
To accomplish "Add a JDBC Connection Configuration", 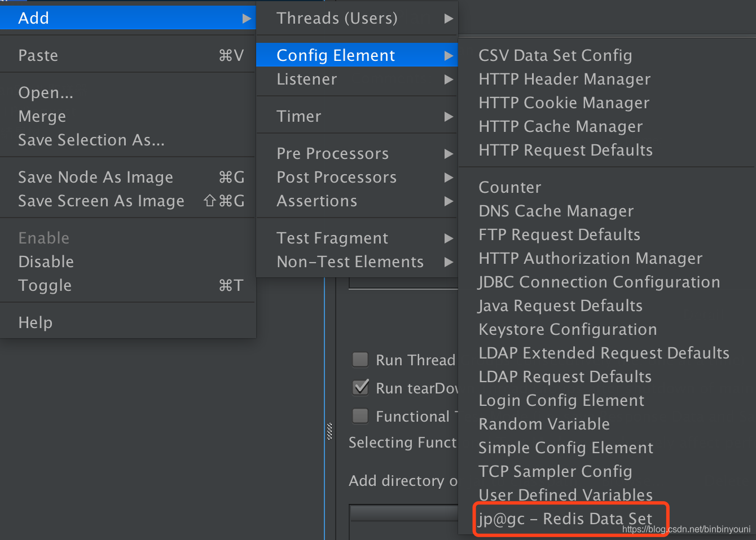I will [607, 282].
